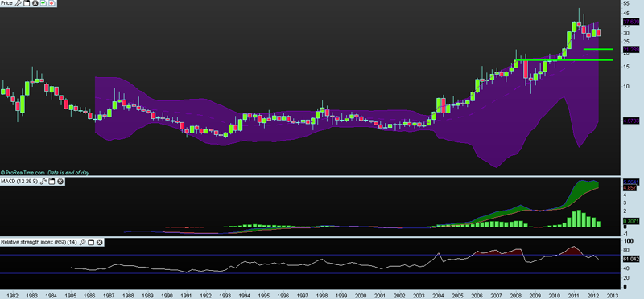644x299 pixels.
Task: Click the RSI panel window icon
Action: pos(91,243)
